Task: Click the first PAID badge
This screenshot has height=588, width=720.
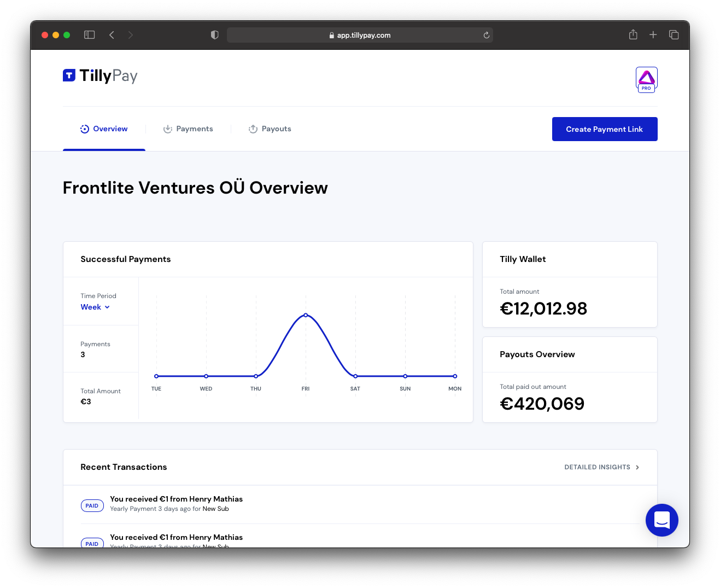Action: click(92, 506)
